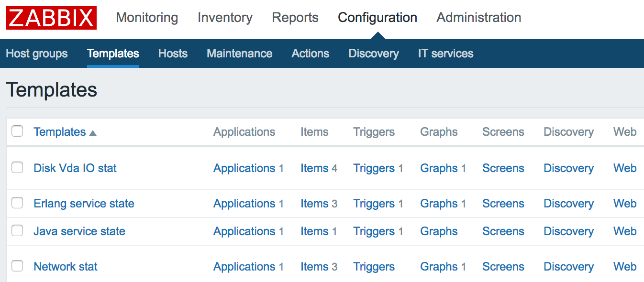Open Applications for Disk Vda IO stat

(x=244, y=168)
